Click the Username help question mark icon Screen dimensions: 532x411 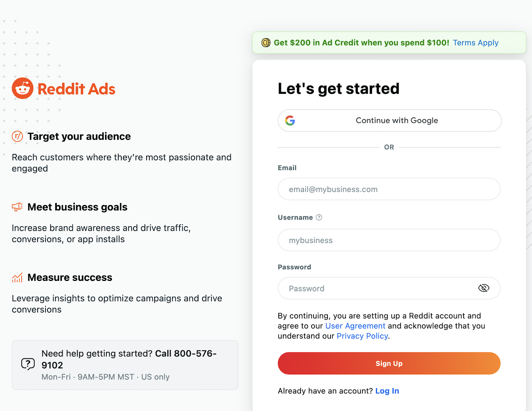[319, 217]
